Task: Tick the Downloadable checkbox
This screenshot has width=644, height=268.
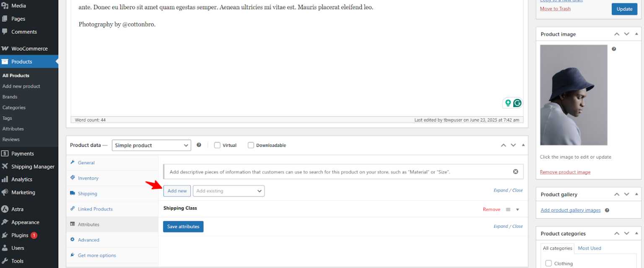Action: coord(251,145)
